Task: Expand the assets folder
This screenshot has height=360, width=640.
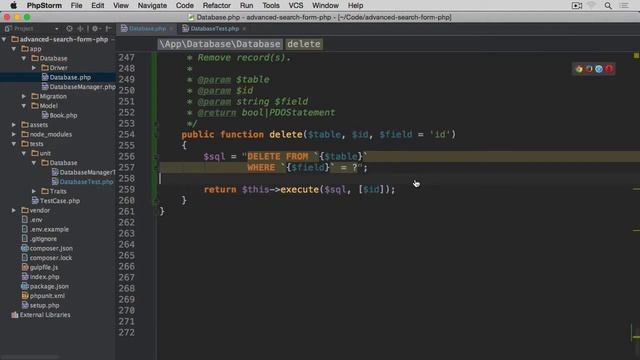Action: click(14, 124)
